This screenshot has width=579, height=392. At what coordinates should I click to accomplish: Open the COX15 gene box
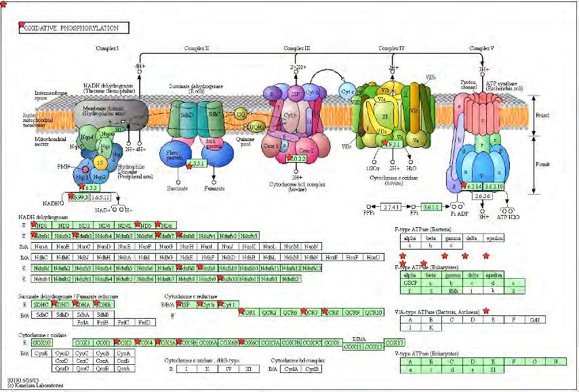[374, 347]
